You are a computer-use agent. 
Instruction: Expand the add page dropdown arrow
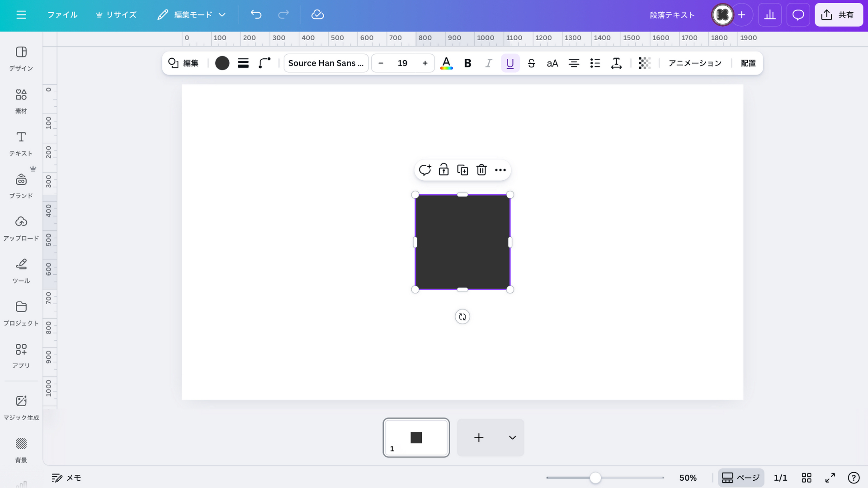tap(512, 437)
